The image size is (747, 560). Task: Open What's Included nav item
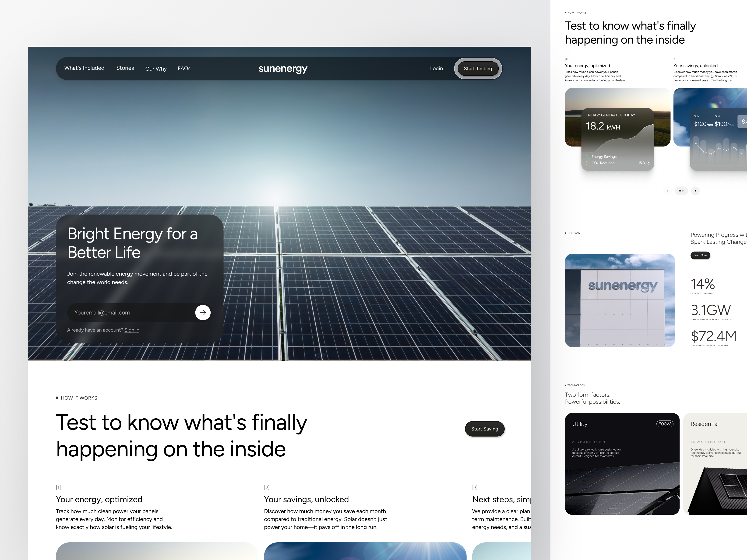pos(84,68)
